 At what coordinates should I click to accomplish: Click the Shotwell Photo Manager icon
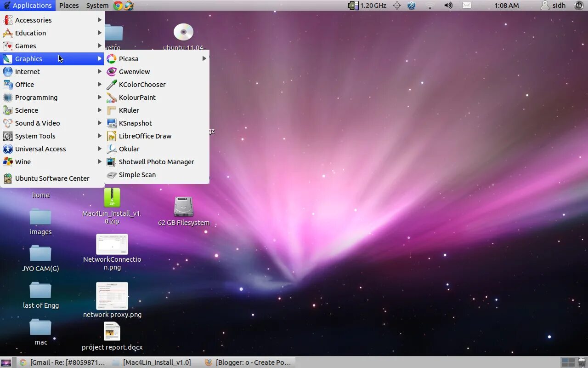click(x=112, y=162)
